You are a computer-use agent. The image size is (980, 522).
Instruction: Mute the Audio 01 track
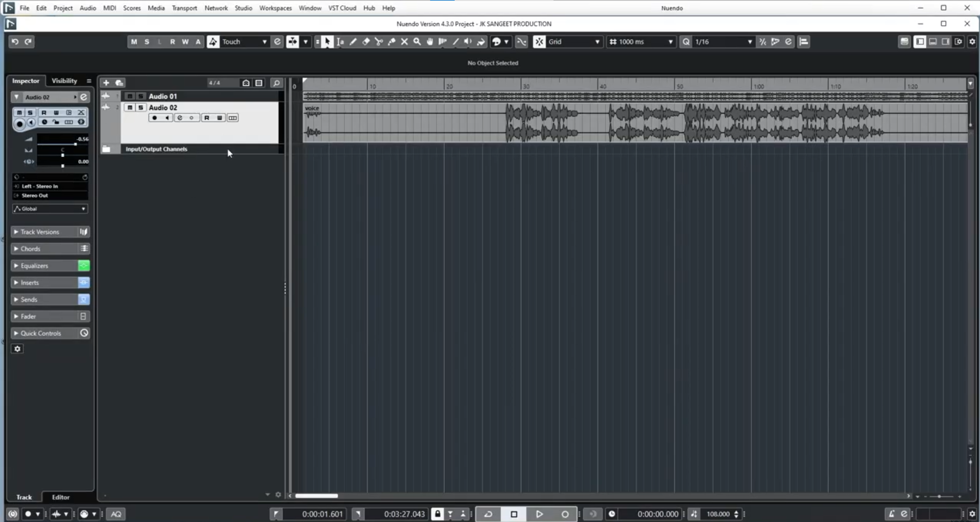(130, 96)
